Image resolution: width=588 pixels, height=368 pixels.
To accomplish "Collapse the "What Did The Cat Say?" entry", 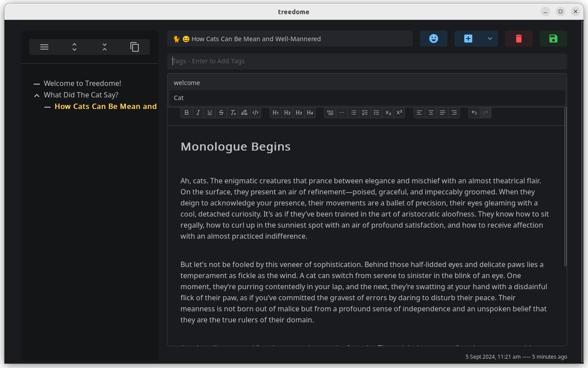I will [x=37, y=95].
